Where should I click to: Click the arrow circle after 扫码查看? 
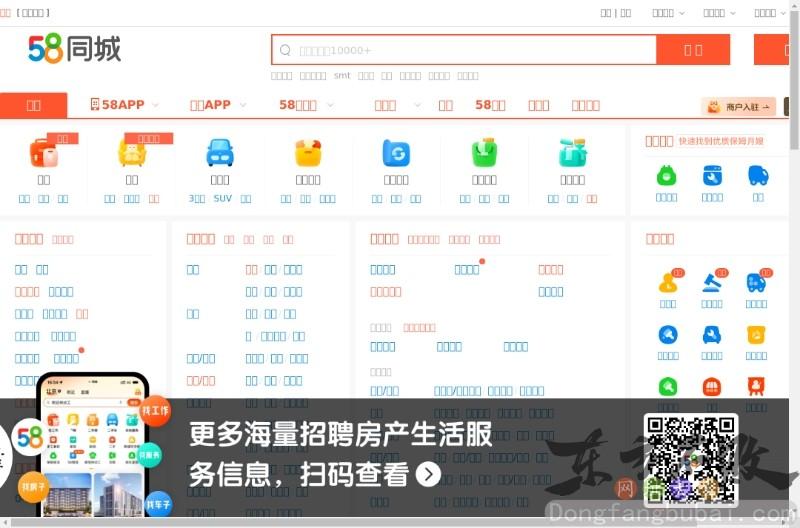click(428, 474)
